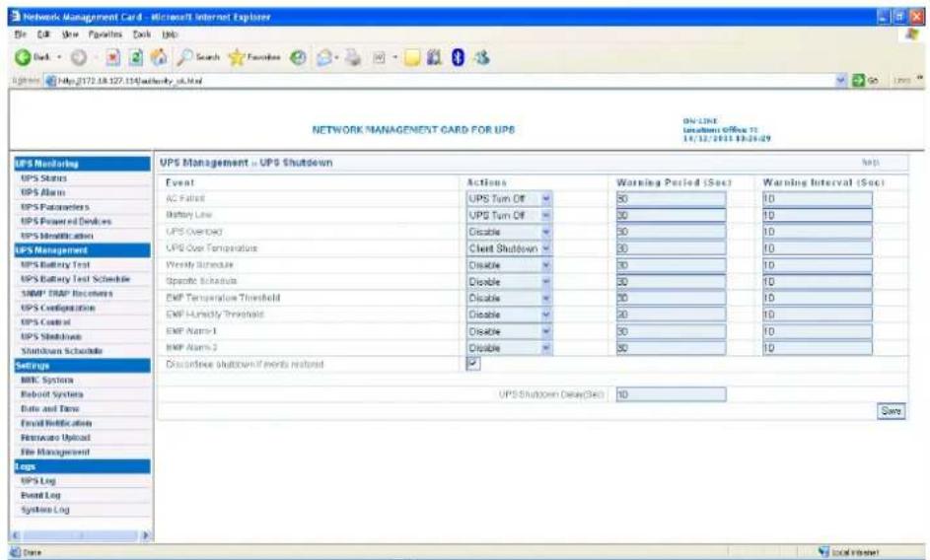Click the UPS Shutdown Delay input field
The height and width of the screenshot is (560, 930).
671,394
